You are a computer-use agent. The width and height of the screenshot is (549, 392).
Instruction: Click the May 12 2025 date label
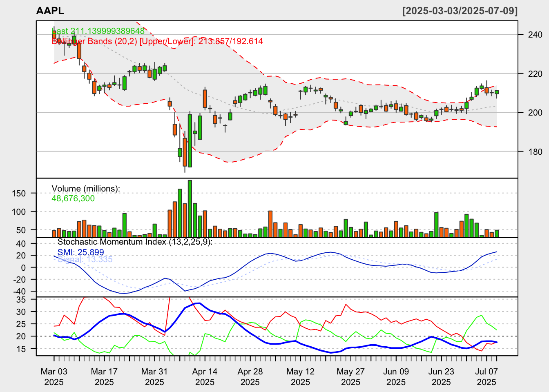(300, 377)
